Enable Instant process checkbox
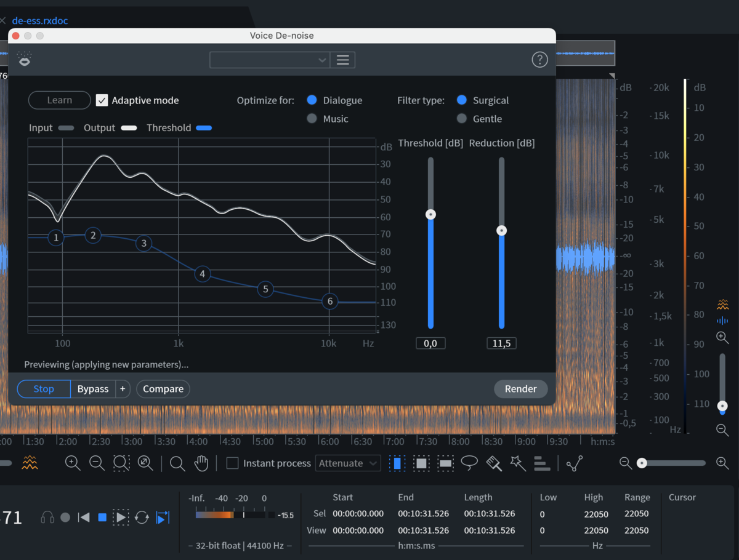Viewport: 739px width, 560px height. click(232, 463)
